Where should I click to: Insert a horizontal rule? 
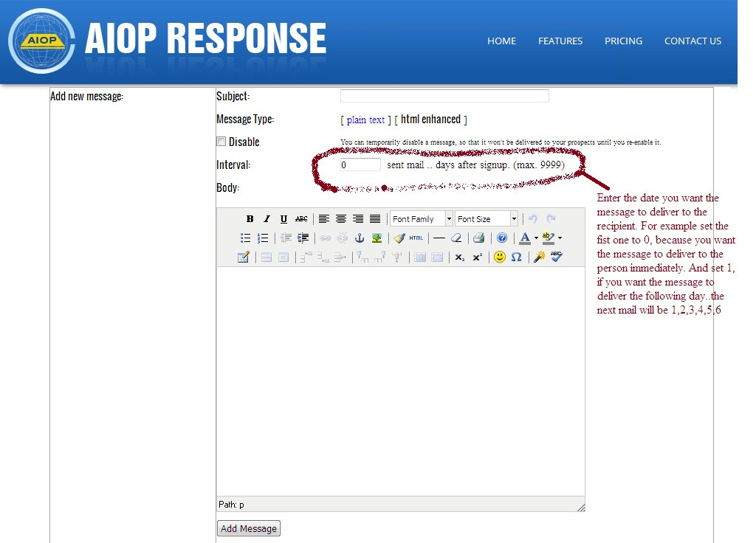pos(439,238)
